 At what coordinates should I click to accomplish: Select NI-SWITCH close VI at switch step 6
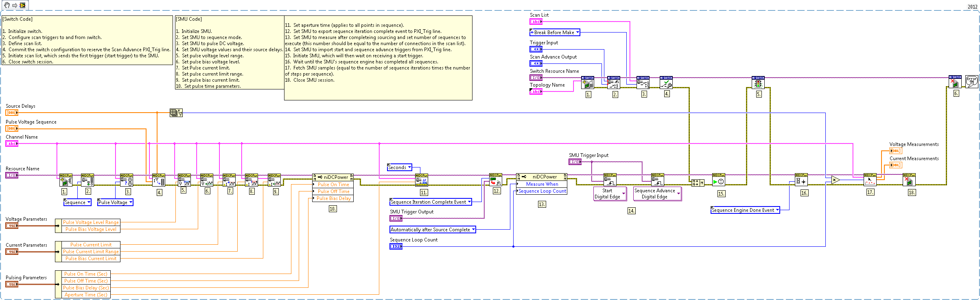pos(955,82)
